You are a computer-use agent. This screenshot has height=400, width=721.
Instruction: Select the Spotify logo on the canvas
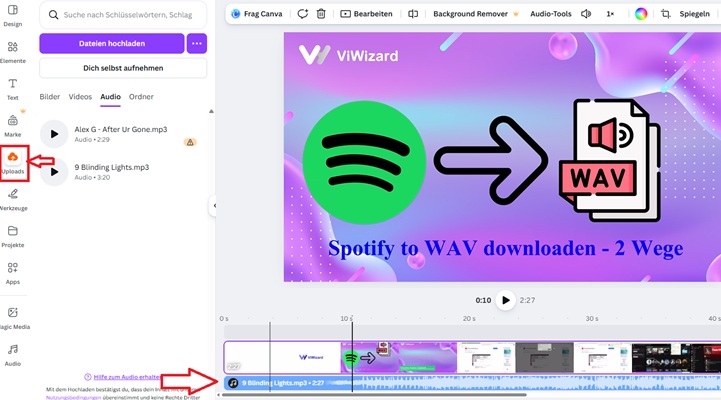pyautogui.click(x=364, y=162)
